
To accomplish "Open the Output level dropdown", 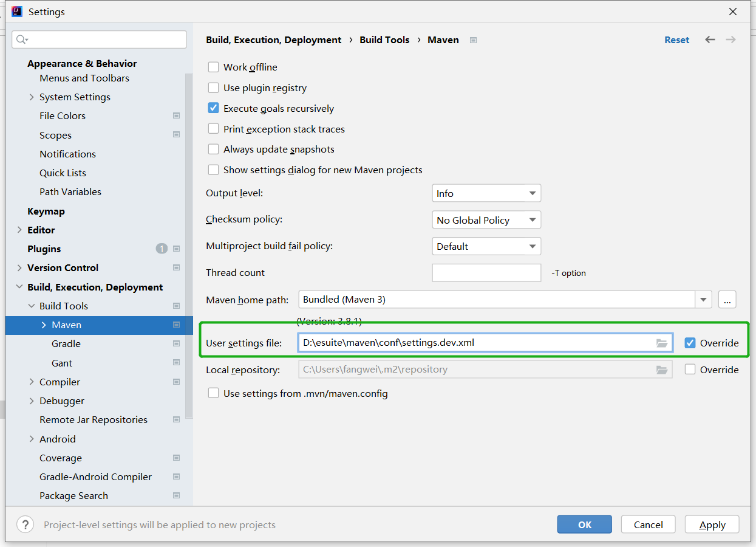I will point(486,193).
